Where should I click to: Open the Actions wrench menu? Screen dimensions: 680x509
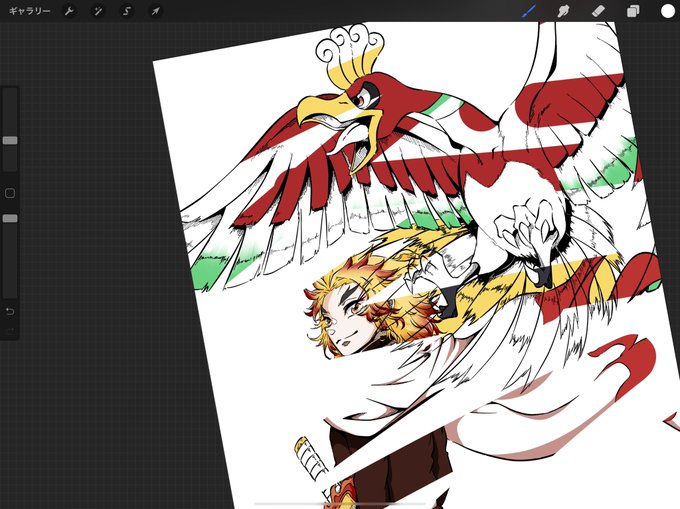69,11
